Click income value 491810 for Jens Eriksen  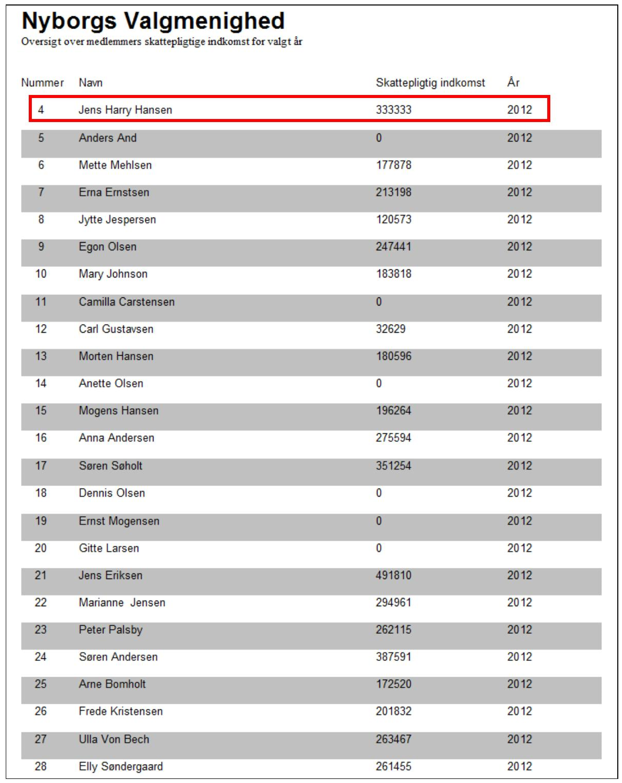[393, 575]
